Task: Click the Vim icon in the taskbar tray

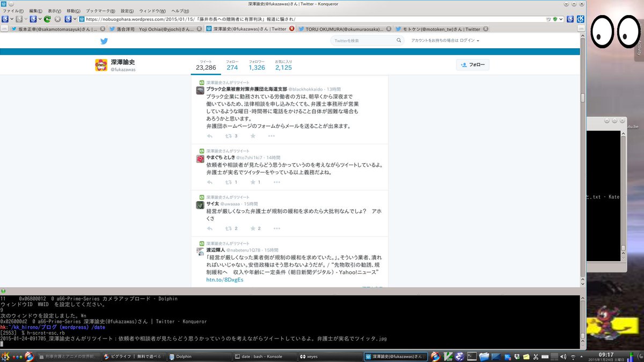Action: click(x=448, y=356)
